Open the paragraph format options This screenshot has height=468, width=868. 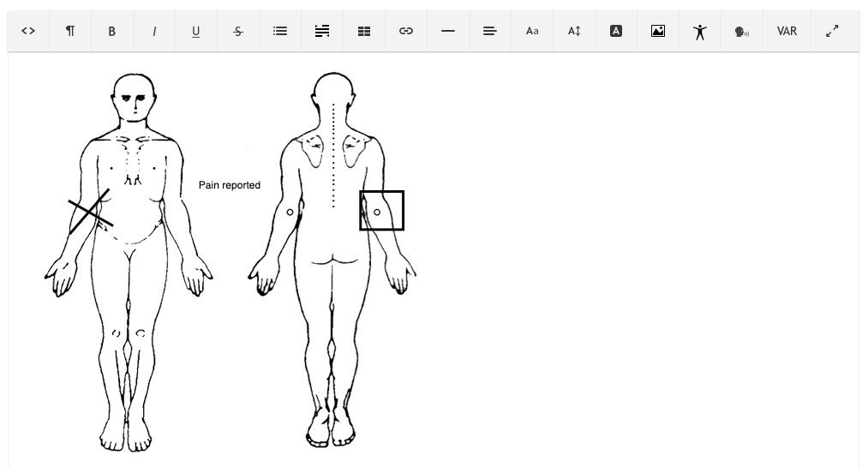[70, 31]
